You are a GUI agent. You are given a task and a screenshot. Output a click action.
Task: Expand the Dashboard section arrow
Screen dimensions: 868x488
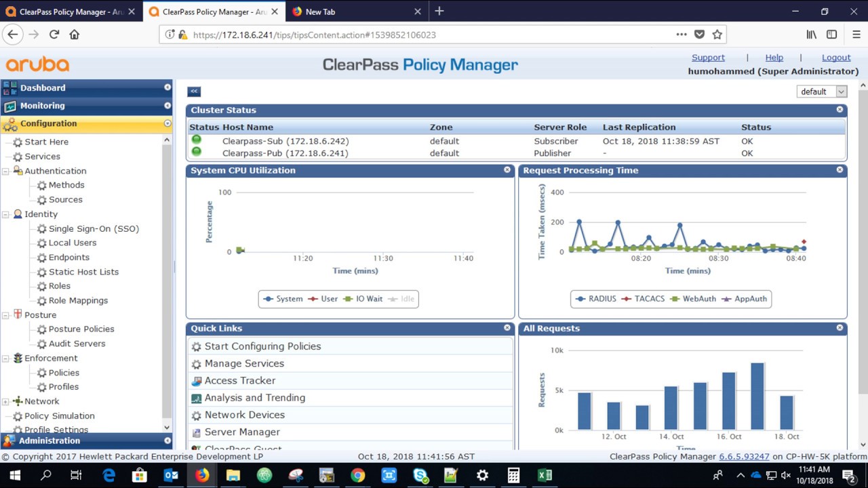[x=167, y=87]
